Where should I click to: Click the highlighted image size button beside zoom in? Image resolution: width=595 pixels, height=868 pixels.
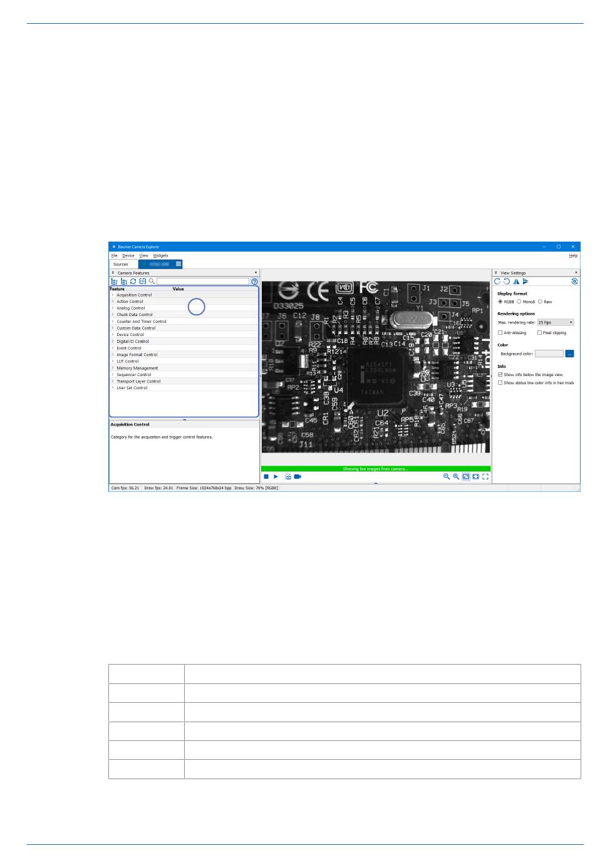pos(466,477)
